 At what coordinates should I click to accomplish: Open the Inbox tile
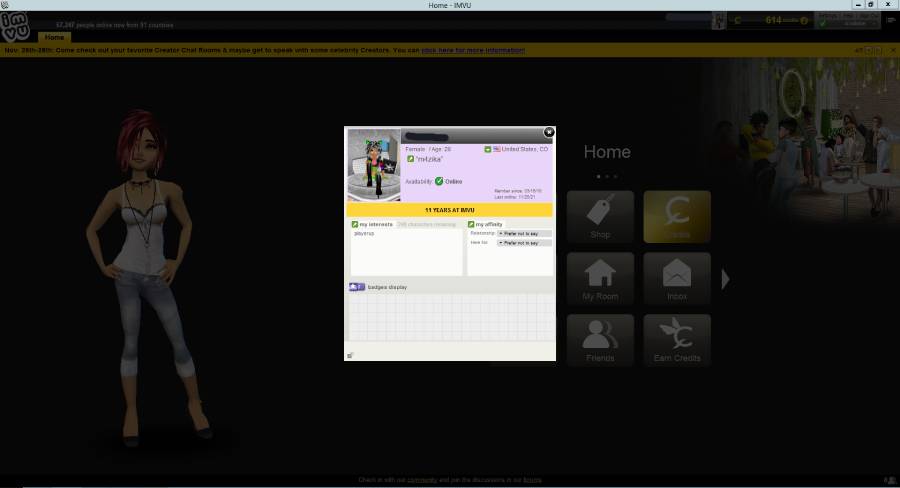click(x=677, y=278)
